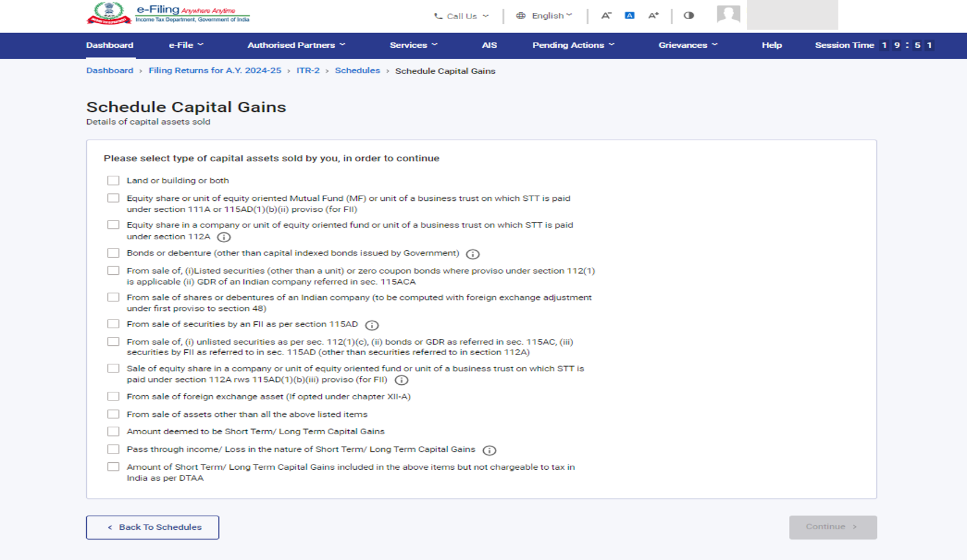Toggle the high contrast mode icon

[x=689, y=16]
